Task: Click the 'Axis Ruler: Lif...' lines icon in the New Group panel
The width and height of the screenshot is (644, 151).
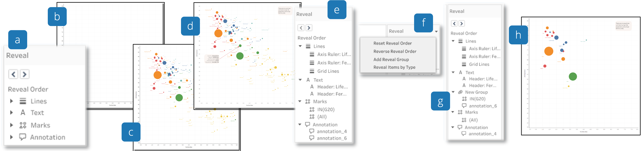Action: pyautogui.click(x=464, y=49)
